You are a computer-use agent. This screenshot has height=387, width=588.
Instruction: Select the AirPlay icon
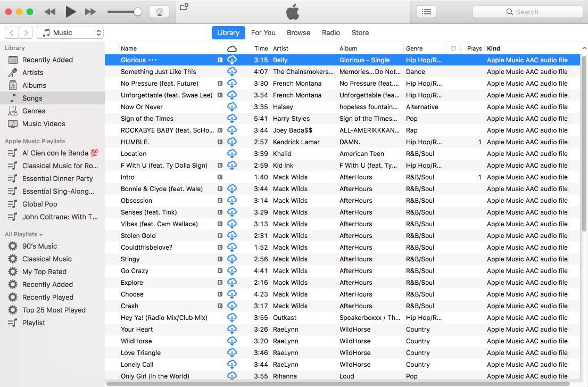coord(159,11)
